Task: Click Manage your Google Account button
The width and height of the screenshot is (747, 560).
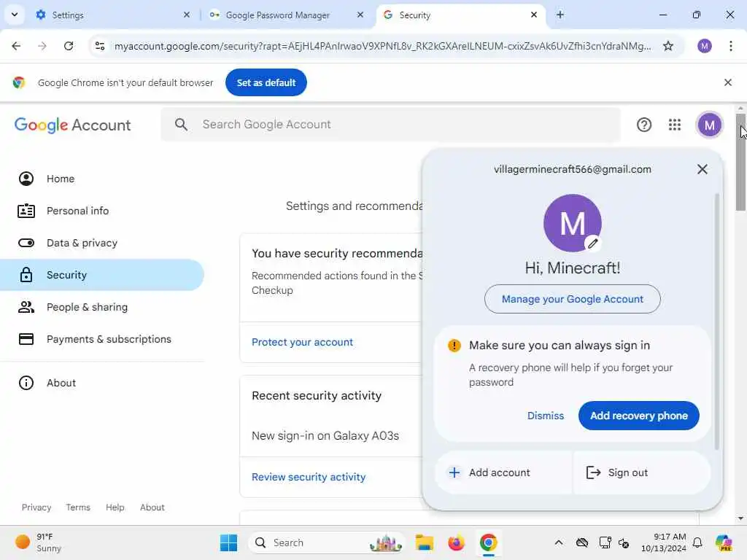Action: (572, 299)
